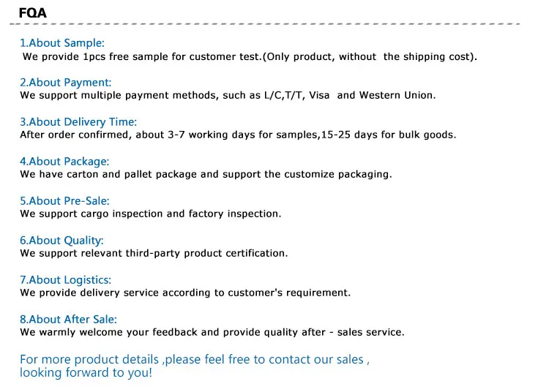Click the 3-7 working days delivery sentence
549x392 pixels.
pos(238,135)
